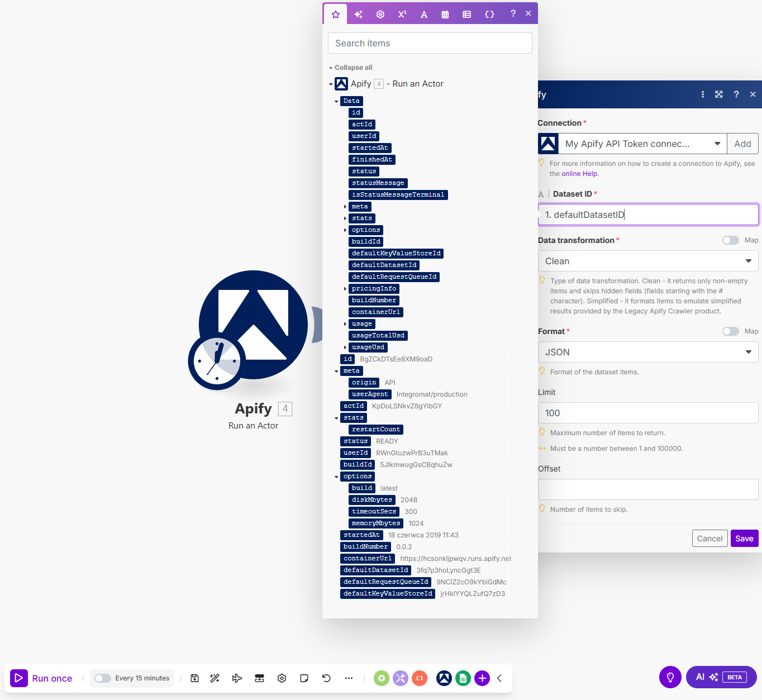The image size is (762, 700).
Task: Enable Map toggle for Format
Action: coord(730,331)
